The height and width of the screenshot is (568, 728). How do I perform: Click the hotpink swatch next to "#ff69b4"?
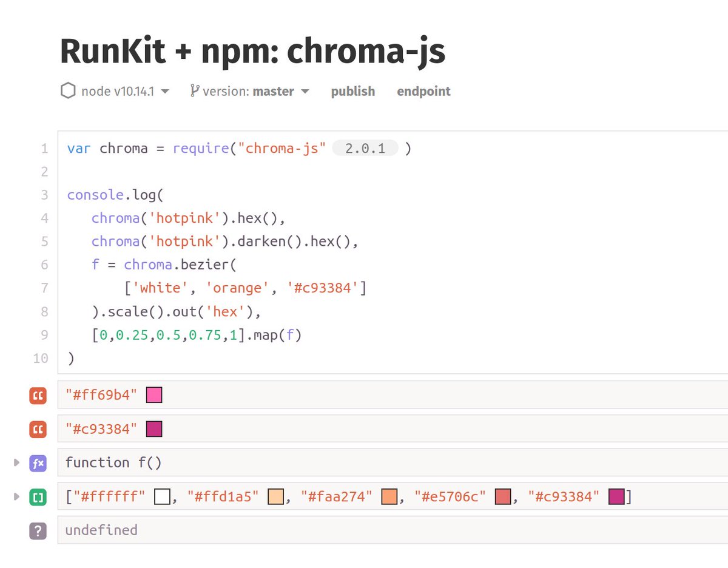[154, 396]
